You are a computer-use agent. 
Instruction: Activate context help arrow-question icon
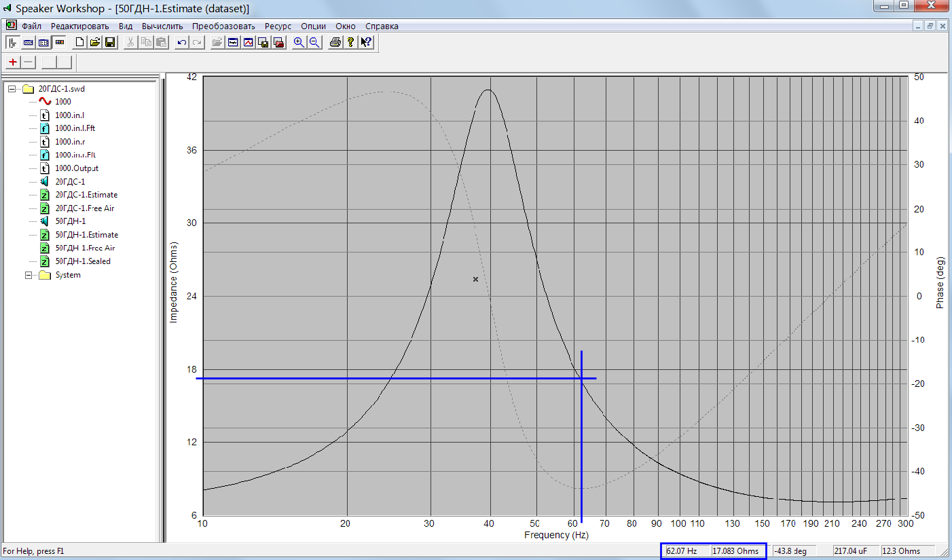tap(366, 42)
